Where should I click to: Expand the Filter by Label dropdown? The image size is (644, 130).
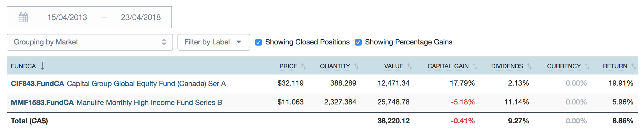[214, 42]
